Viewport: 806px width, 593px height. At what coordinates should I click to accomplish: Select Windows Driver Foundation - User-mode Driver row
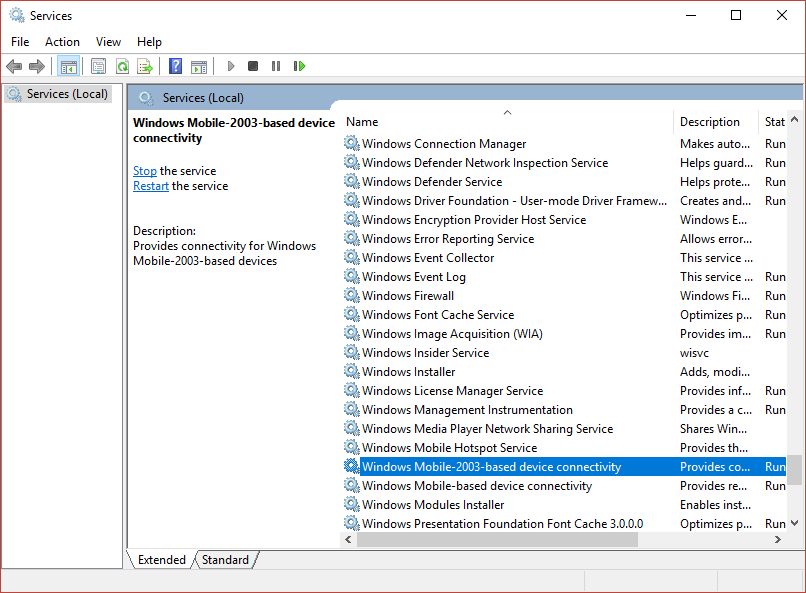564,201
